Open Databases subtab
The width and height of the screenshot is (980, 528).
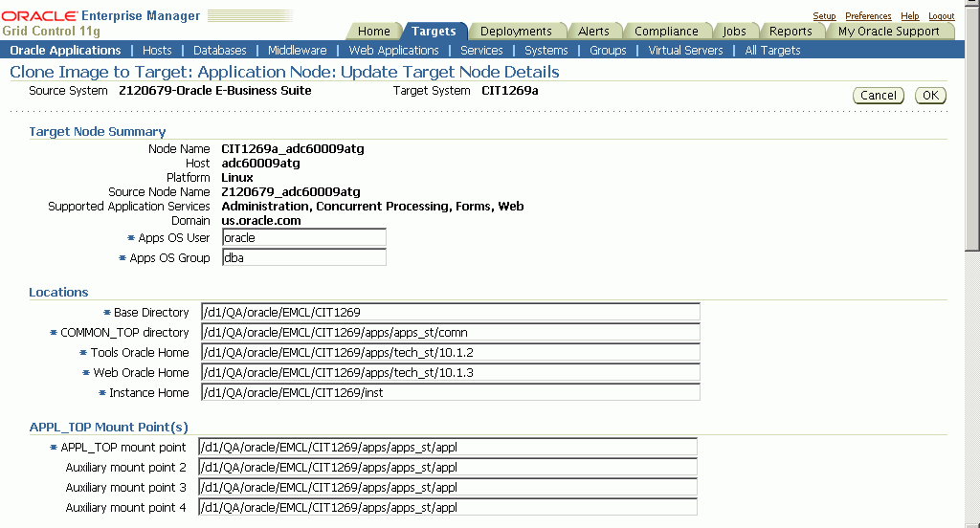(x=219, y=50)
